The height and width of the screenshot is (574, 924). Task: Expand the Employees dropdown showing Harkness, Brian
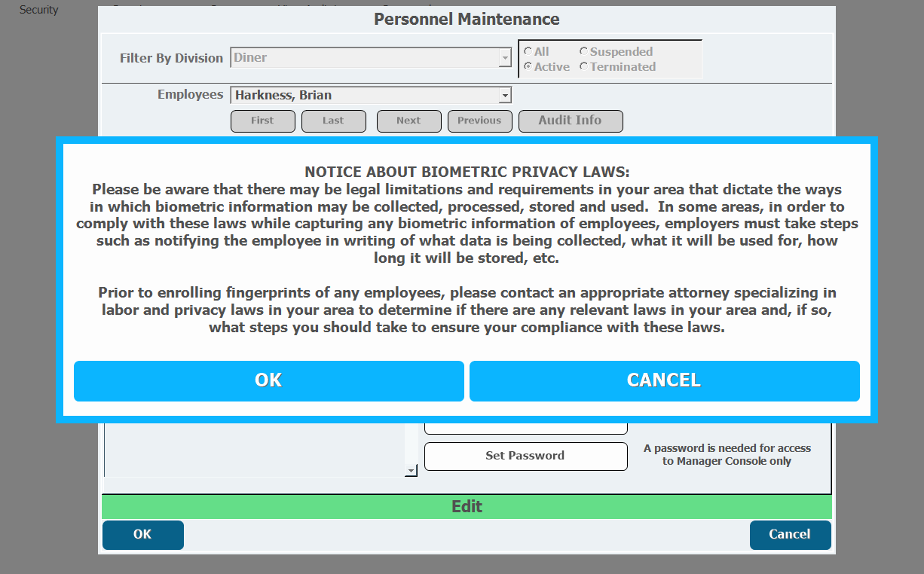[x=506, y=96]
